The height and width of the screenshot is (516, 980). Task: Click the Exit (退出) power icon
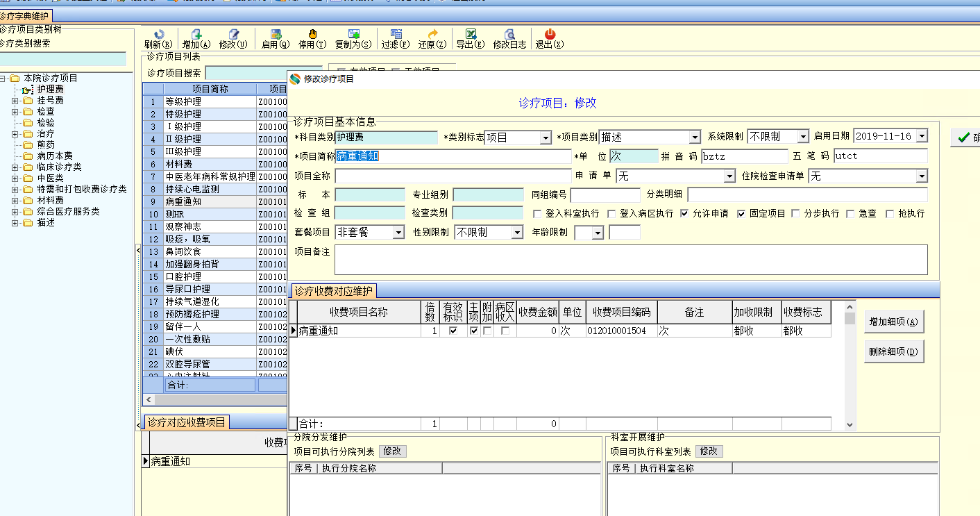[x=550, y=35]
